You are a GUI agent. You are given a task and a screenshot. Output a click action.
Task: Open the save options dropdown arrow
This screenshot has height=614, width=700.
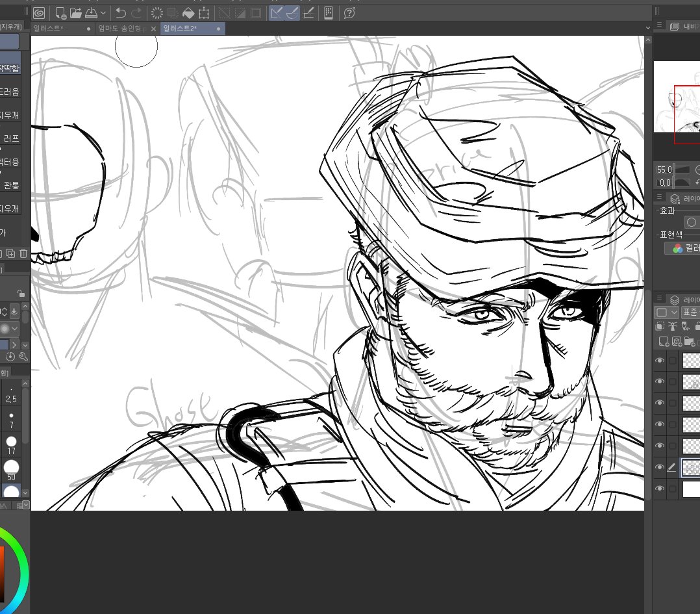[x=103, y=12]
